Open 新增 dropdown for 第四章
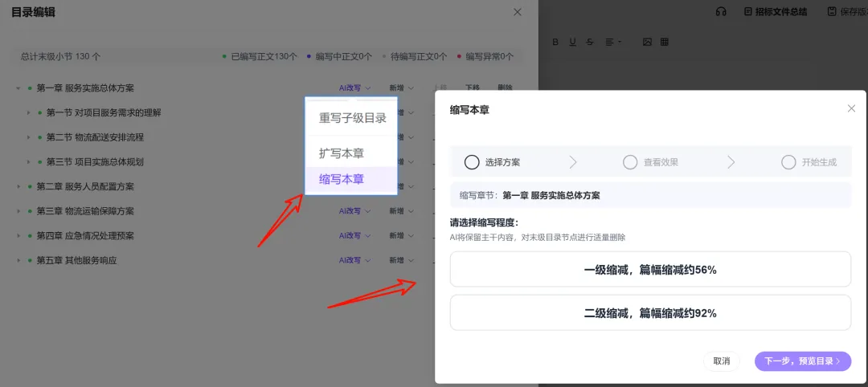Screen dimensions: 868x387 (x=401, y=236)
